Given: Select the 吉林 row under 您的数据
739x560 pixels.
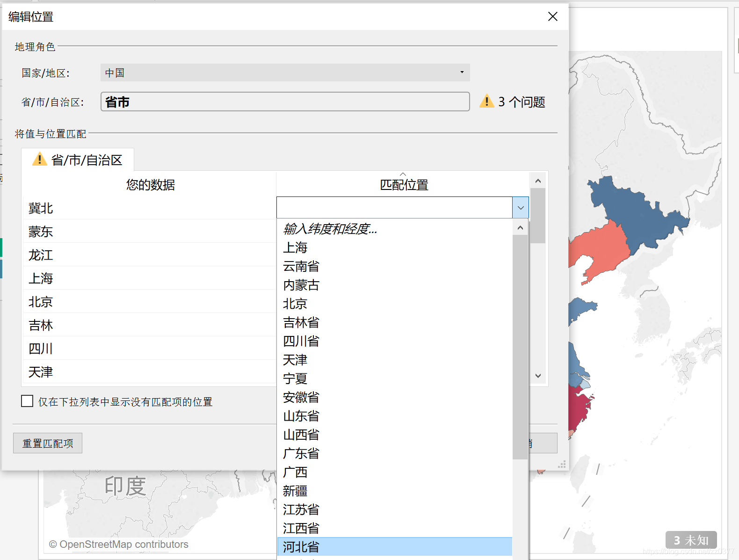Looking at the screenshot, I should pos(150,325).
